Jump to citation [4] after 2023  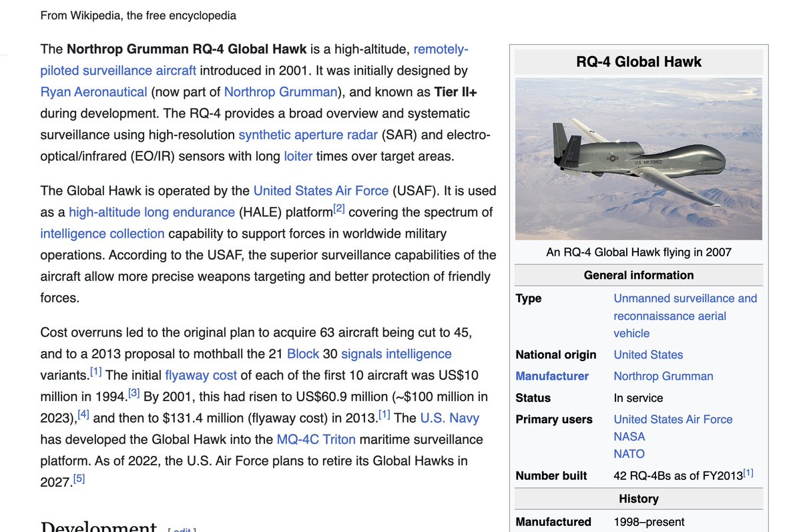pos(83,413)
